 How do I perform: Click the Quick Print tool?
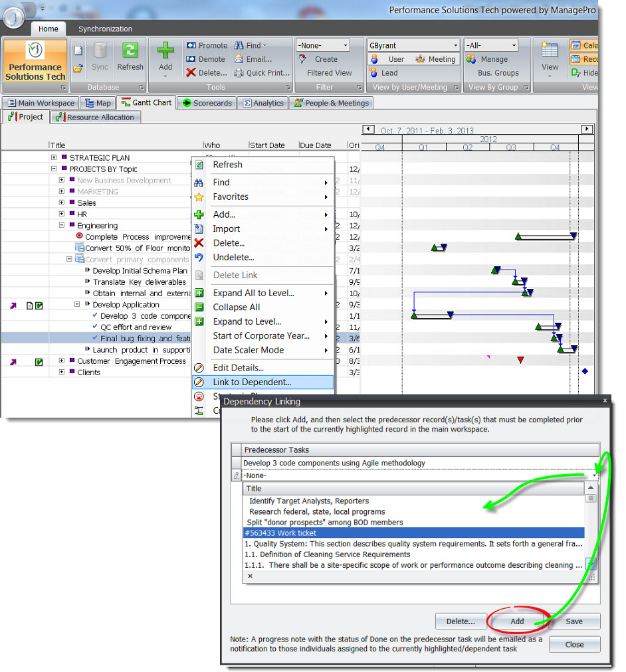pos(262,73)
